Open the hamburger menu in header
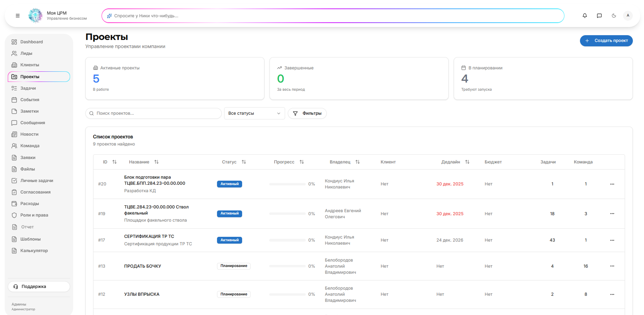Image resolution: width=644 pixels, height=315 pixels. 18,16
